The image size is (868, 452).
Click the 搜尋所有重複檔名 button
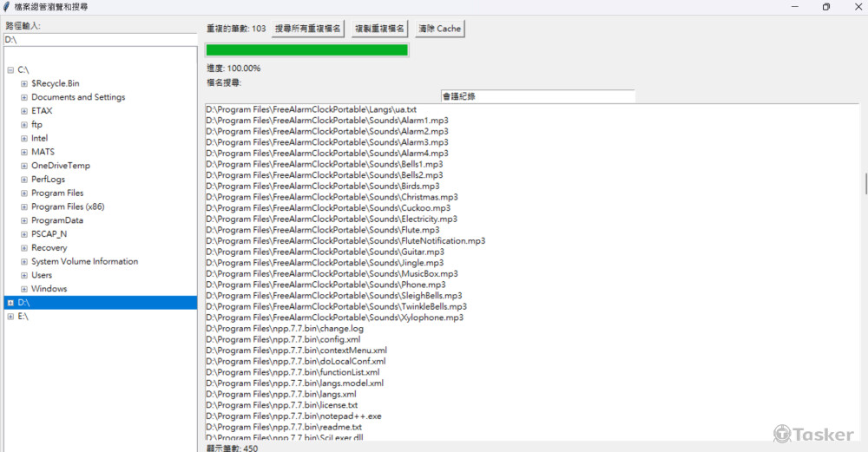pos(308,29)
